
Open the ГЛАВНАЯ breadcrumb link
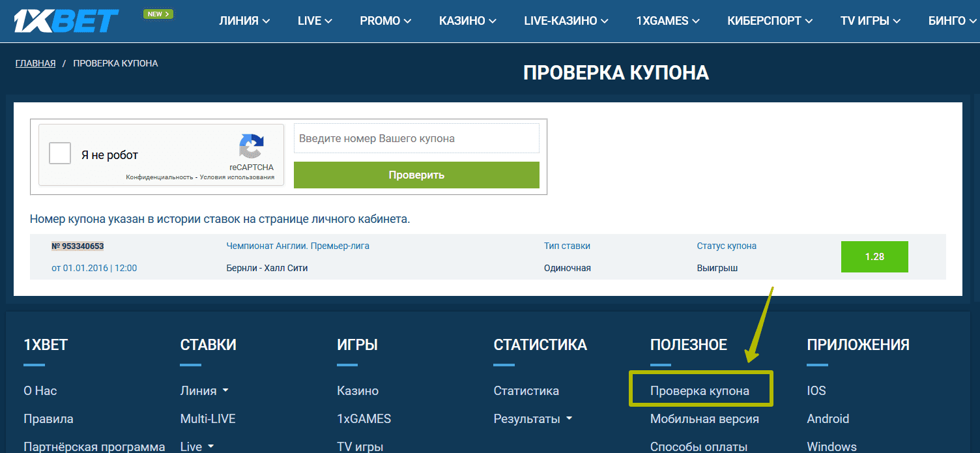35,63
